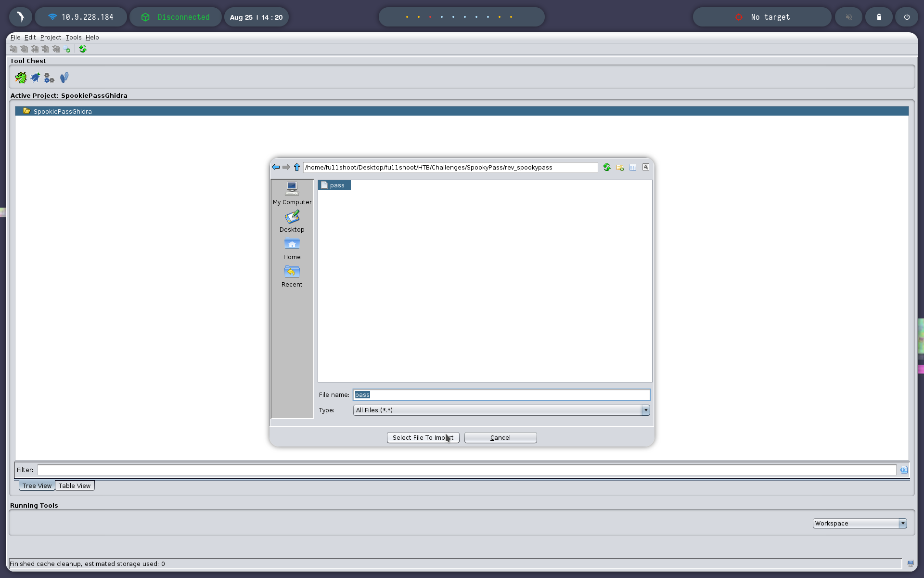Refresh the file chooser directory listing

(x=607, y=167)
